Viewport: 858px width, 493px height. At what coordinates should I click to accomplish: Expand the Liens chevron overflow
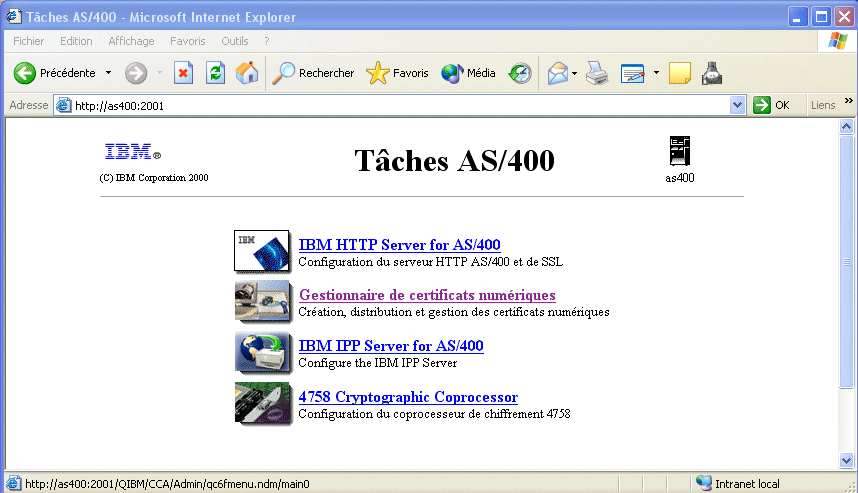[x=849, y=101]
